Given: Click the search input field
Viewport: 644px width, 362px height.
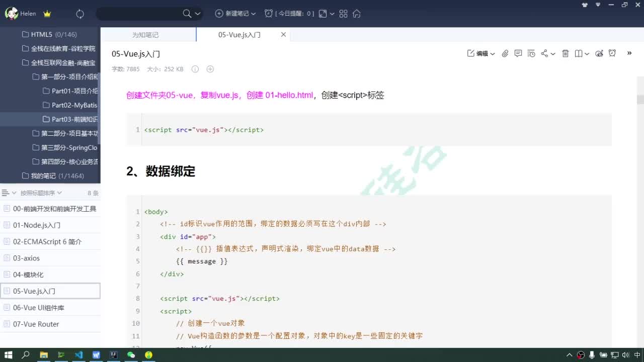Looking at the screenshot, I should (139, 14).
